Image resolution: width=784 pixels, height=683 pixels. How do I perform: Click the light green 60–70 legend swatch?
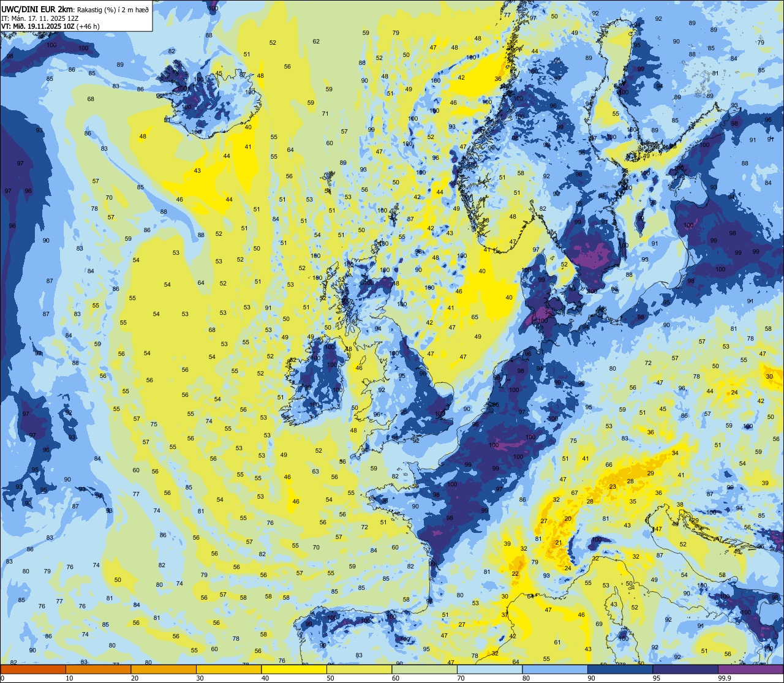pyautogui.click(x=424, y=670)
